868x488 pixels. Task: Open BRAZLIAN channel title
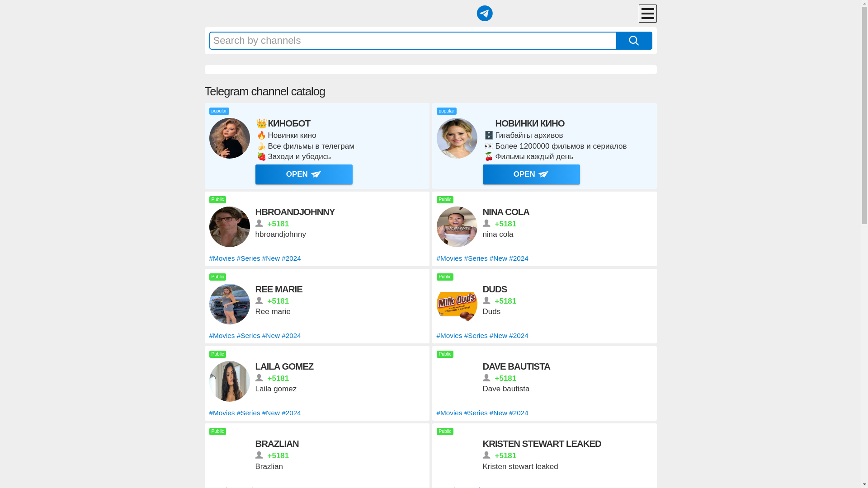pyautogui.click(x=277, y=444)
